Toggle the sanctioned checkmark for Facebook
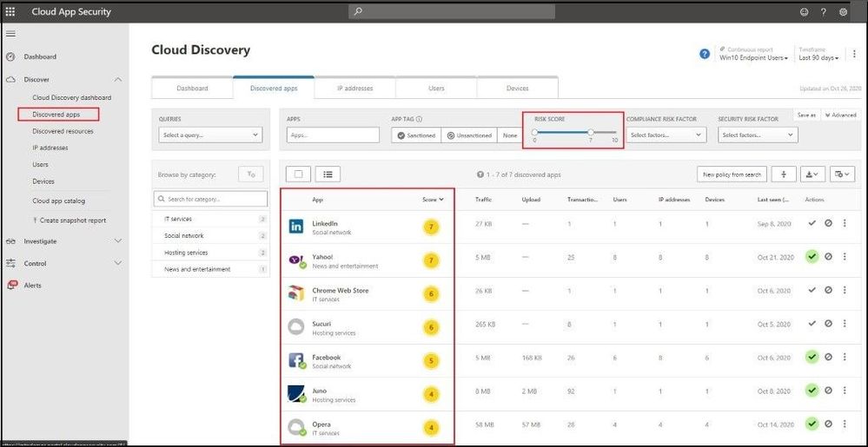This screenshot has width=868, height=447. 812,358
